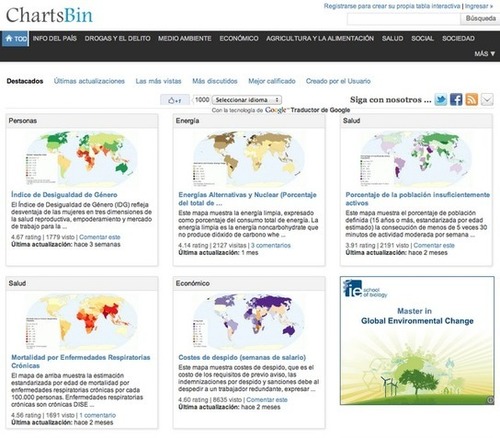This screenshot has width=500, height=438.
Task: Open the Master in Global Environmental Change ad
Action: click(417, 341)
